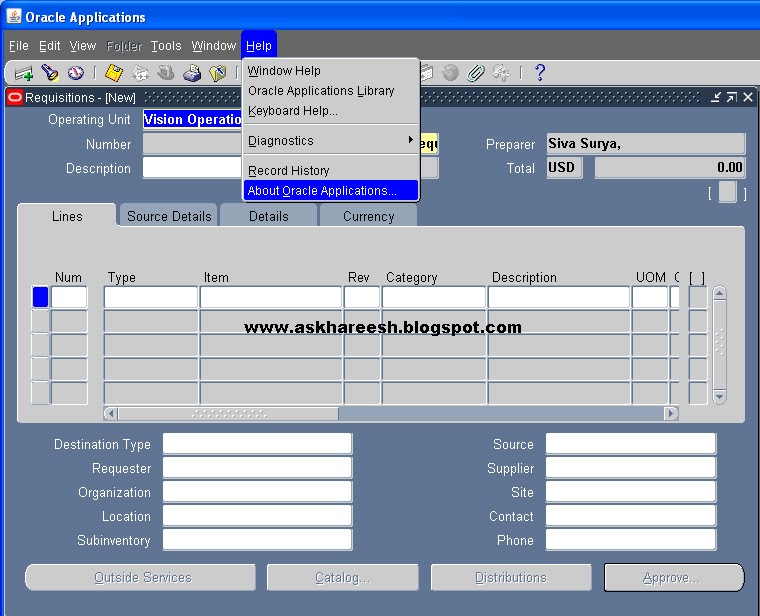Click the Translations globe icon
Viewport: 760px width, 616px height.
[450, 73]
